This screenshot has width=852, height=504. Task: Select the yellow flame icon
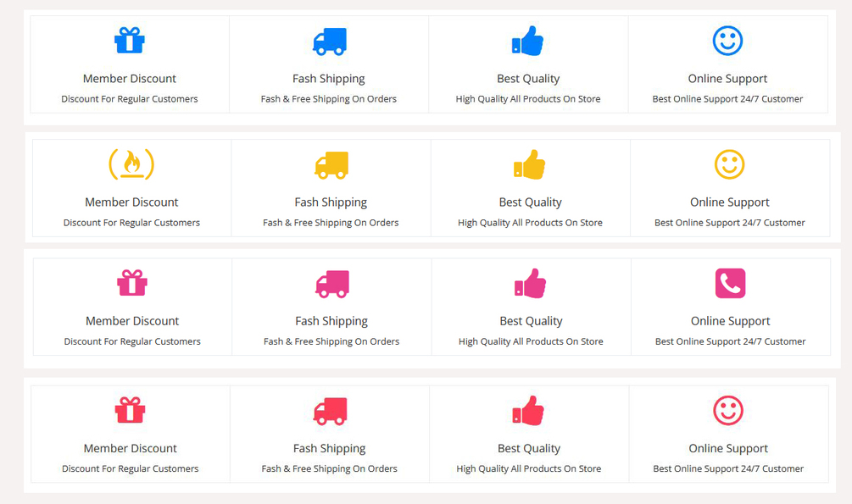(x=131, y=164)
